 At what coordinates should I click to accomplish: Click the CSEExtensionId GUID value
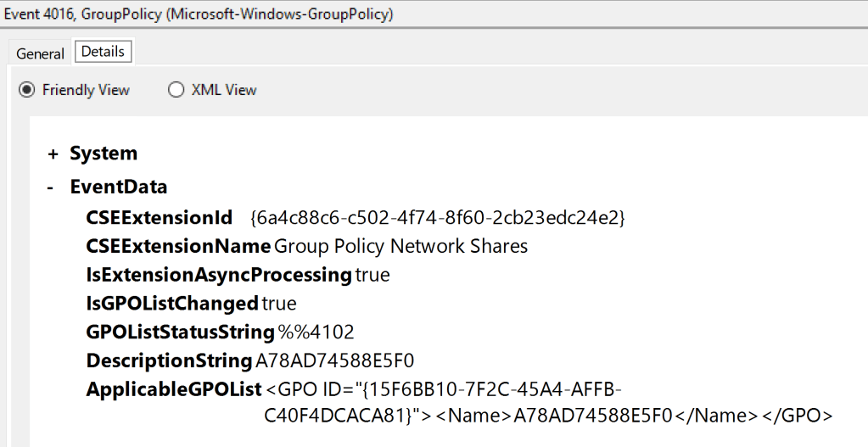tap(437, 218)
